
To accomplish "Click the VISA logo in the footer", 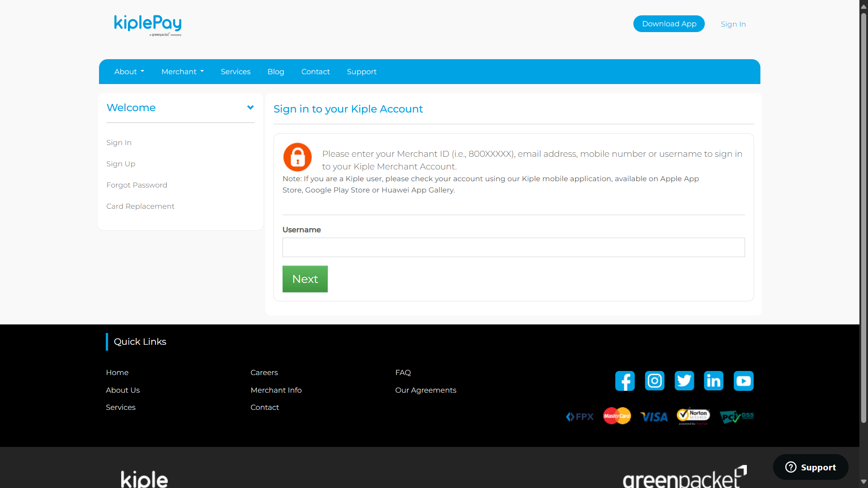I will click(654, 417).
